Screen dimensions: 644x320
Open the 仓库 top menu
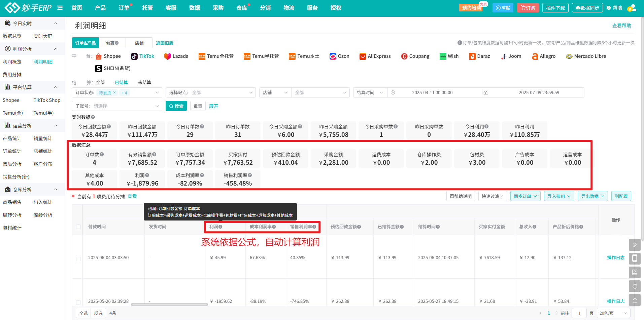241,8
